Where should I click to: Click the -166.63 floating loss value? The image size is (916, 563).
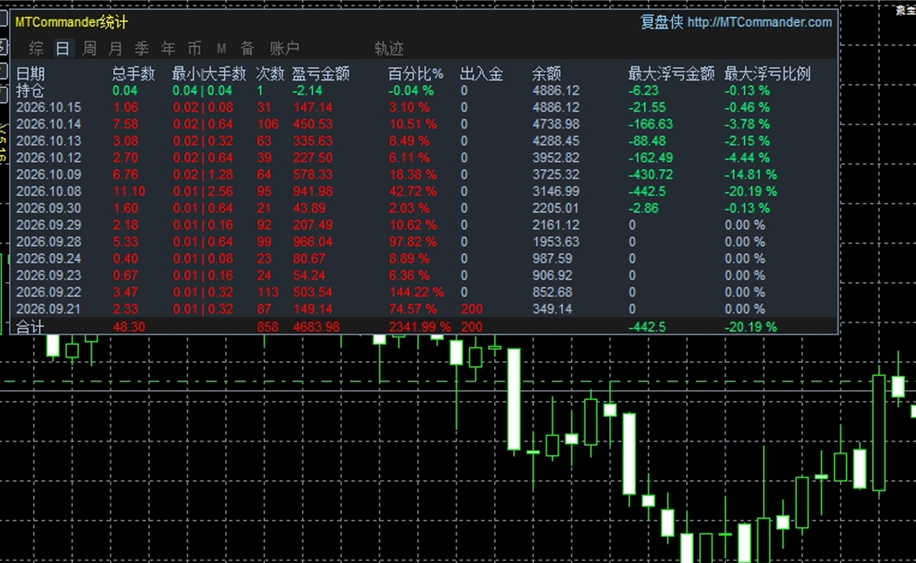tap(651, 124)
